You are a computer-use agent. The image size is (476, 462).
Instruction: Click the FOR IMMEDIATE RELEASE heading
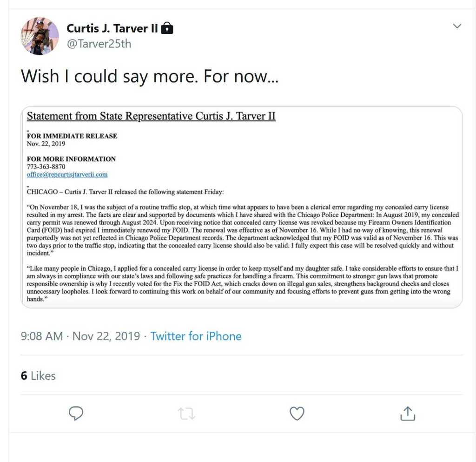tap(72, 136)
